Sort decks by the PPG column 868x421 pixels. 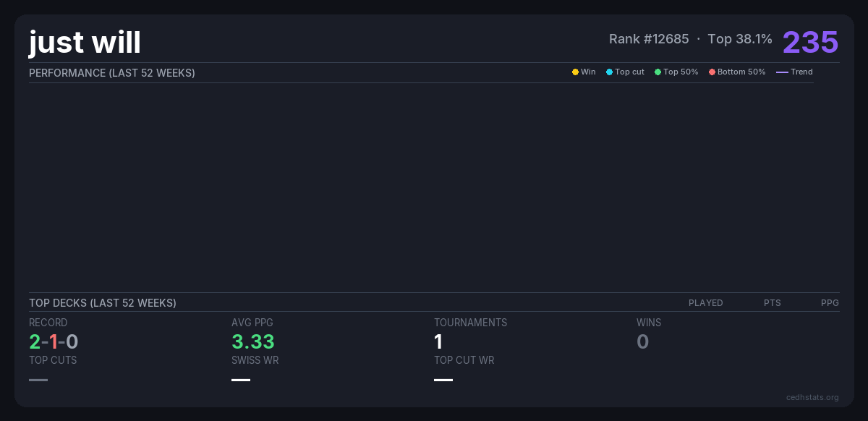point(830,303)
